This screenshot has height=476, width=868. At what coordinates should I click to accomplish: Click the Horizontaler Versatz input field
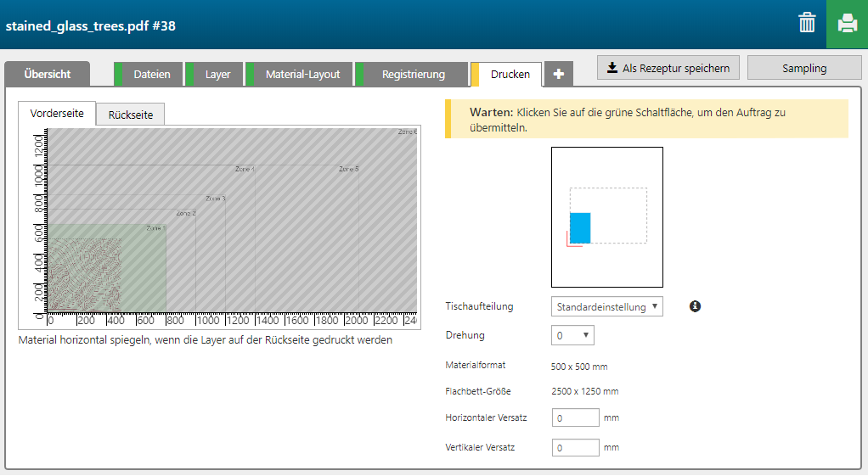click(x=575, y=418)
